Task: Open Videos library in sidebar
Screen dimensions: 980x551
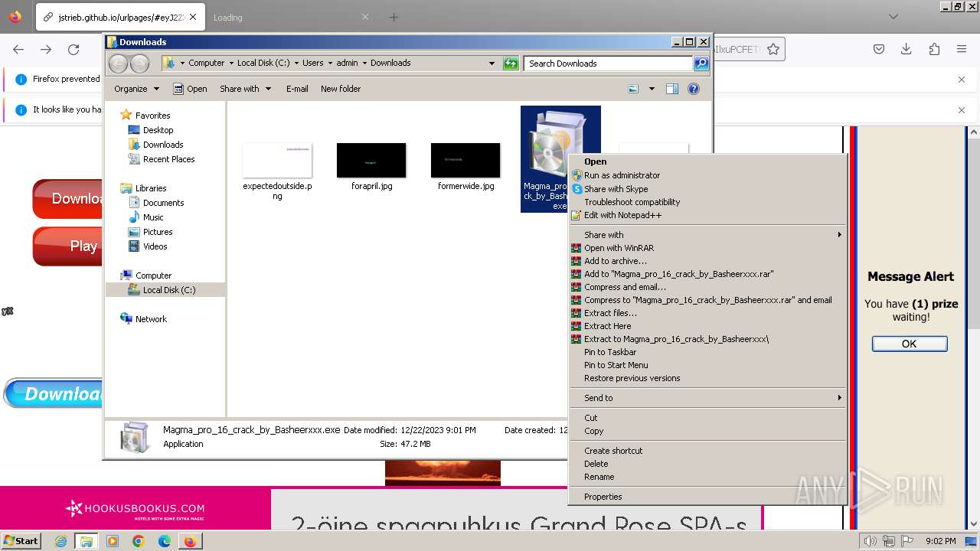Action: click(x=155, y=246)
